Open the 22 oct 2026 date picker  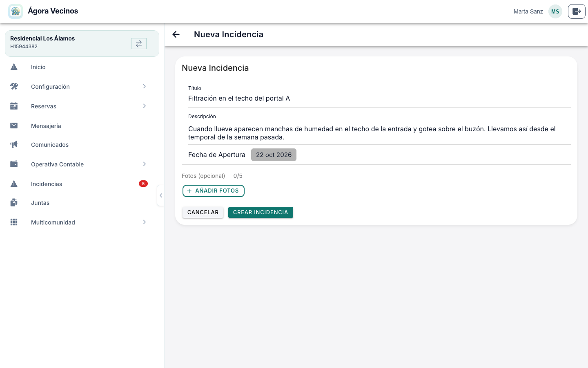(274, 155)
